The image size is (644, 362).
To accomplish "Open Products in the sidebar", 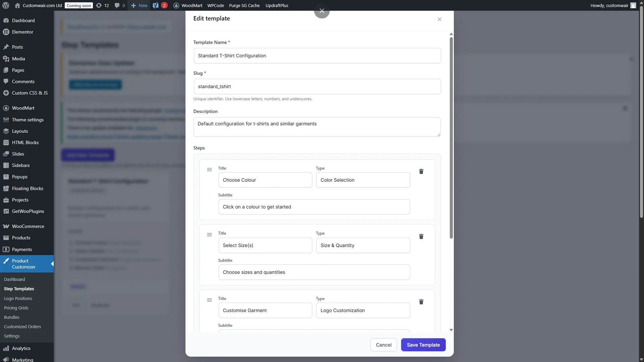I will pyautogui.click(x=27, y=238).
